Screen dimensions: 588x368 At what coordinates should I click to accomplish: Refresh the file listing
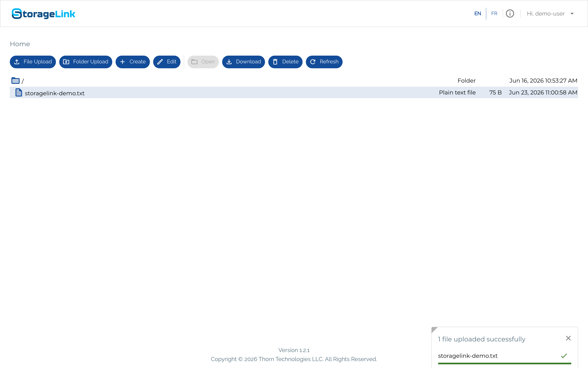pyautogui.click(x=324, y=62)
